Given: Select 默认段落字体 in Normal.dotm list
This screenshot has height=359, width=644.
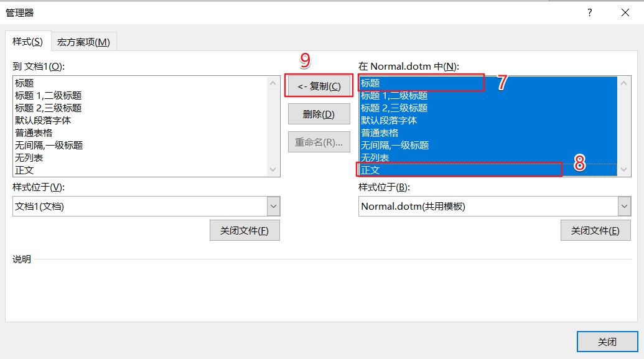Looking at the screenshot, I should pyautogui.click(x=488, y=120).
